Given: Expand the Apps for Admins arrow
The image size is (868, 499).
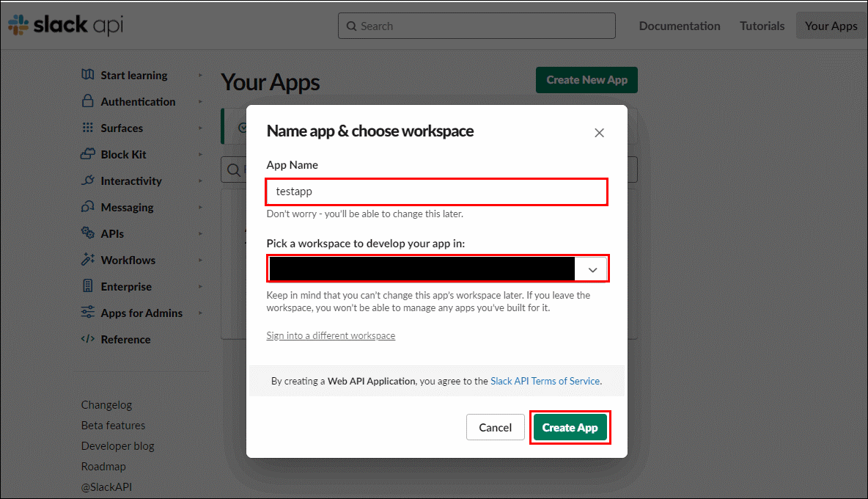Looking at the screenshot, I should 200,313.
